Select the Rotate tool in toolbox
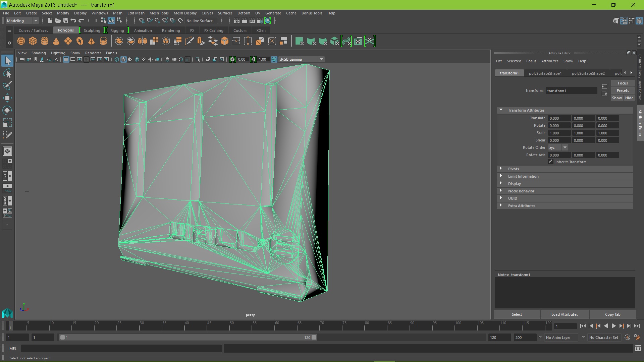Image resolution: width=644 pixels, height=362 pixels. 7,110
